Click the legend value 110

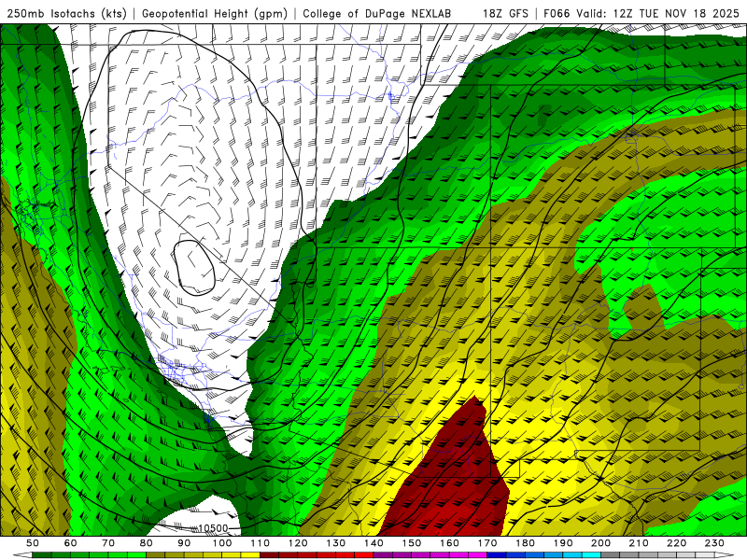point(261,543)
